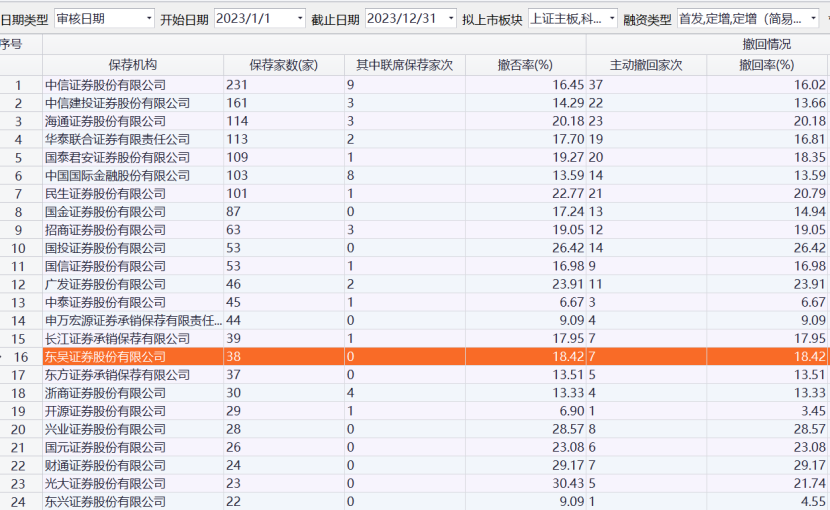
Task: Click 撤回率 value 4.55
Action: [x=813, y=502]
